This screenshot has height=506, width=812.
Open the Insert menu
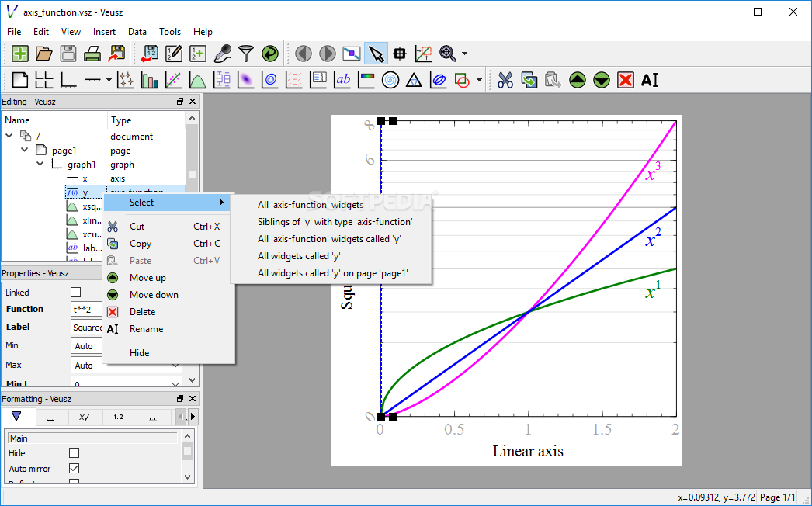(104, 32)
